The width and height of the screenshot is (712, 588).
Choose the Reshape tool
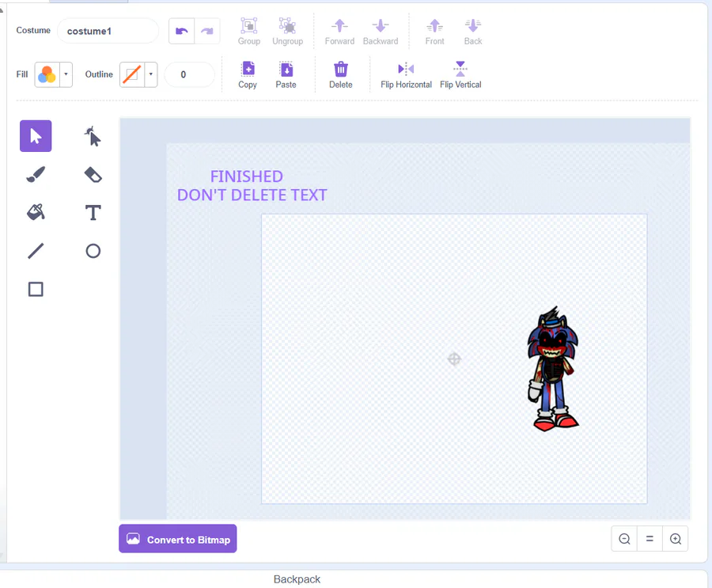(x=93, y=136)
